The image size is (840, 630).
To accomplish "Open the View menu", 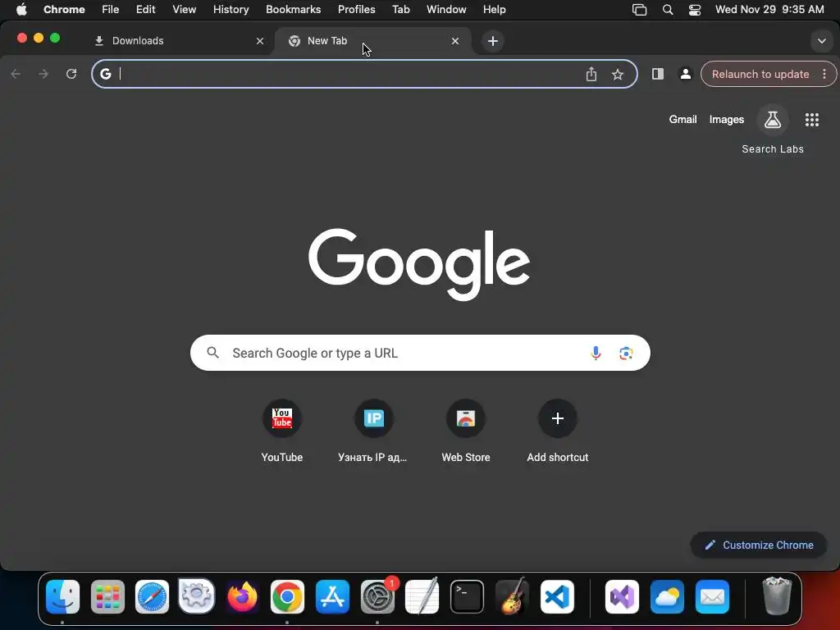I will [185, 9].
